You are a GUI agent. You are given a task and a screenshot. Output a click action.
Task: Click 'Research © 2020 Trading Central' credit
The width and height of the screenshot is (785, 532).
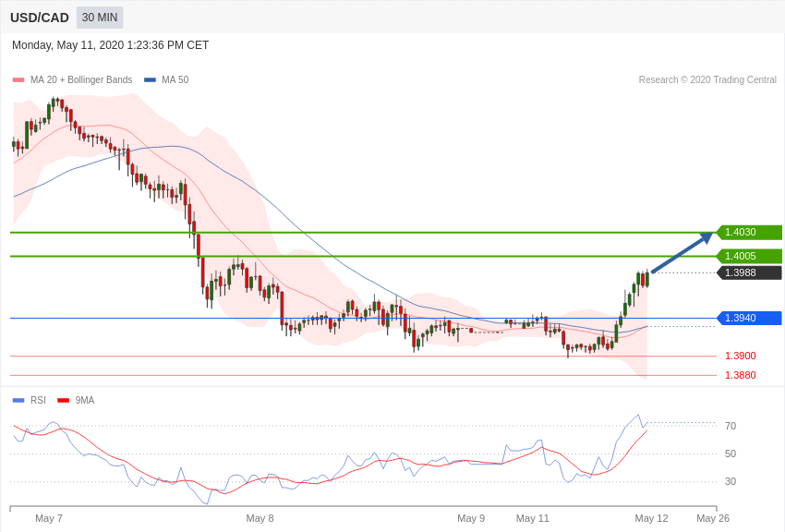coord(707,79)
